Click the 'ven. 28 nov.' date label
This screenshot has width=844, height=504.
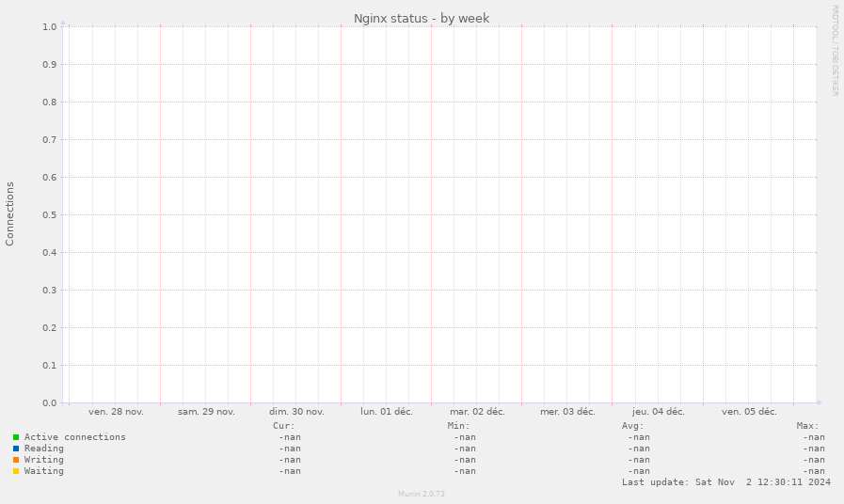coord(117,412)
